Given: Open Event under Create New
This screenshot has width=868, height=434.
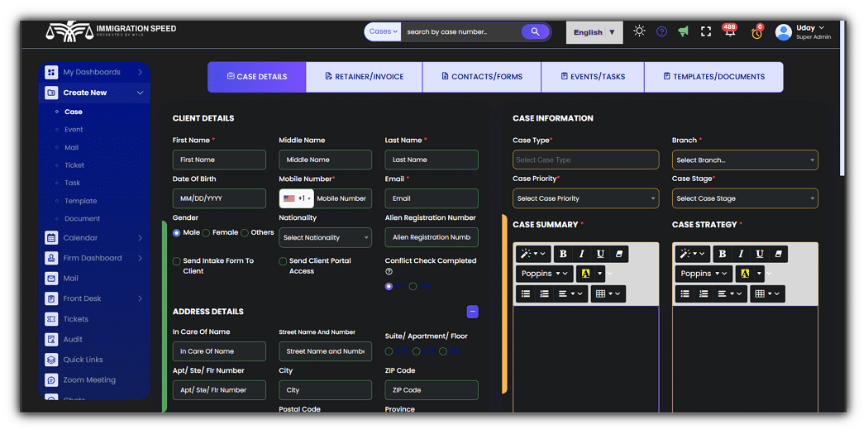Looking at the screenshot, I should 74,130.
